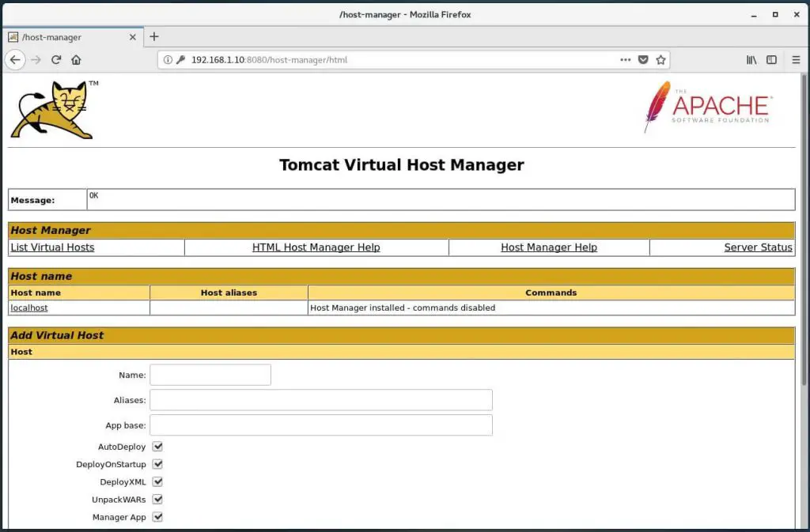810x532 pixels.
Task: Click the saved-login key icon in address bar
Action: [x=180, y=60]
